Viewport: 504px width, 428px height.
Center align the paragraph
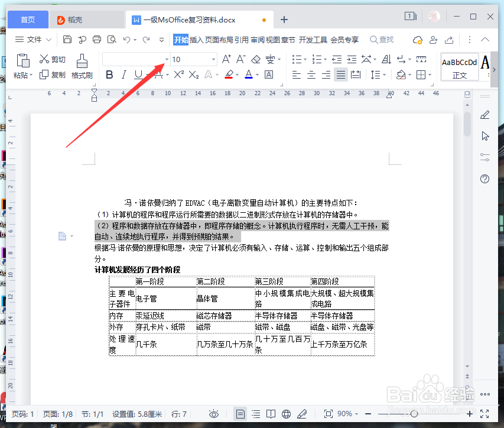point(311,75)
